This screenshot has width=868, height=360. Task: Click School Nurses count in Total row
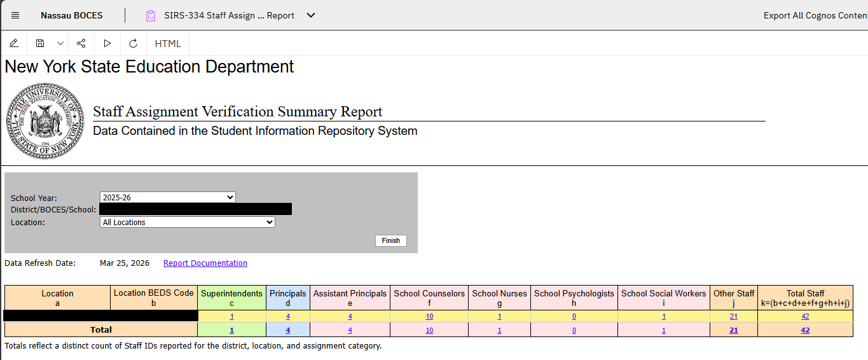click(499, 330)
